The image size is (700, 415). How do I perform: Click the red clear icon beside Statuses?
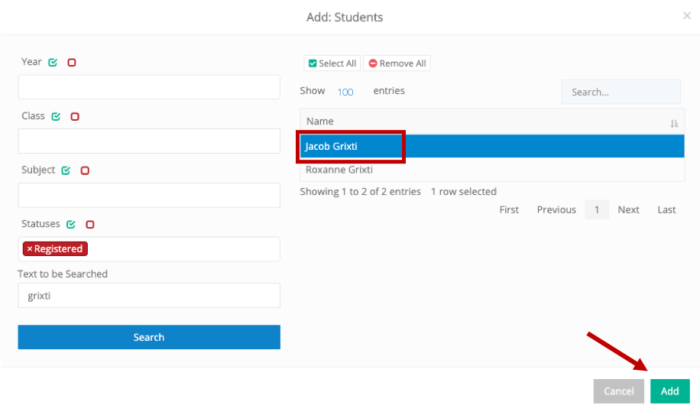90,224
